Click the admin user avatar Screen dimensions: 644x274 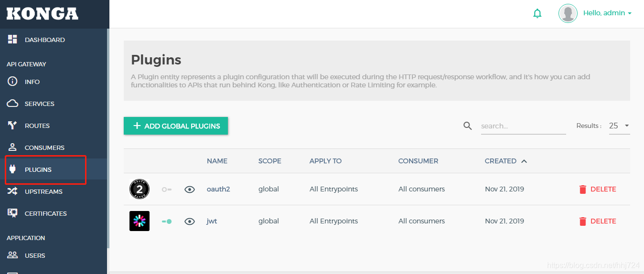[x=568, y=13]
